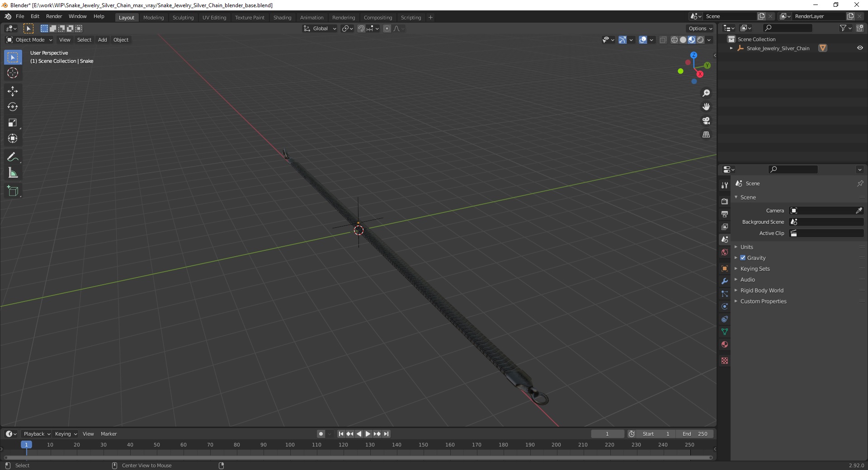Open the viewport Add menu
Screen dimensions: 868x470
pyautogui.click(x=103, y=40)
